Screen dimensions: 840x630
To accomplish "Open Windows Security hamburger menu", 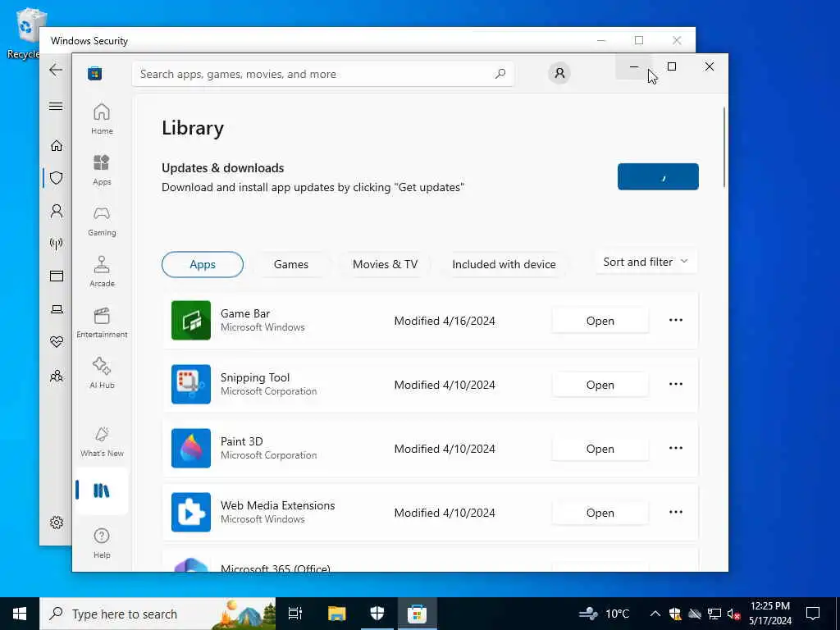I will pos(56,106).
